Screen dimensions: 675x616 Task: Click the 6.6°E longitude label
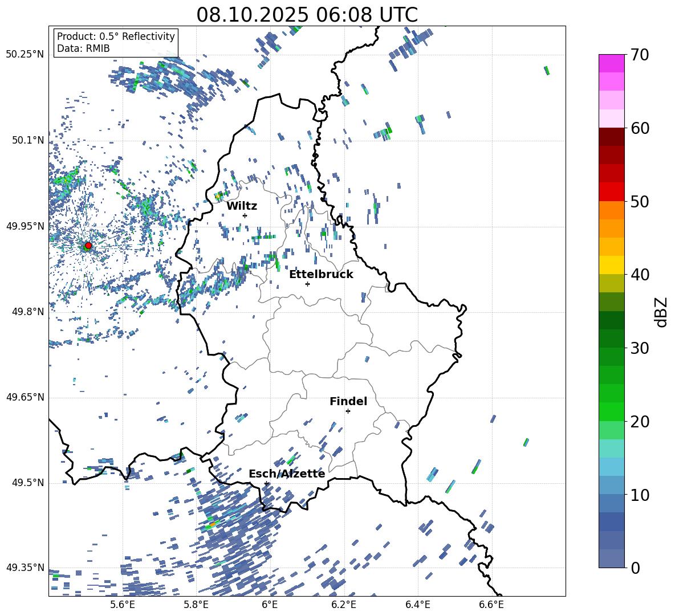[491, 605]
